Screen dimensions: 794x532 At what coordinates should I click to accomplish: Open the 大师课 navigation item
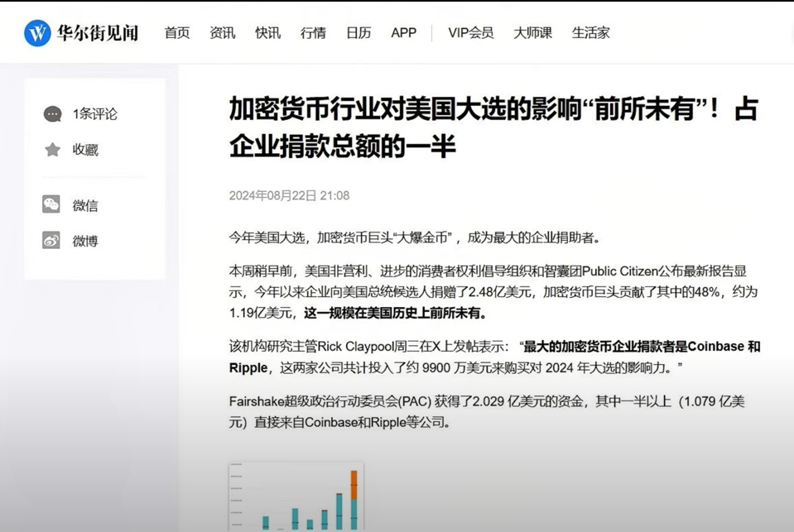(x=532, y=33)
